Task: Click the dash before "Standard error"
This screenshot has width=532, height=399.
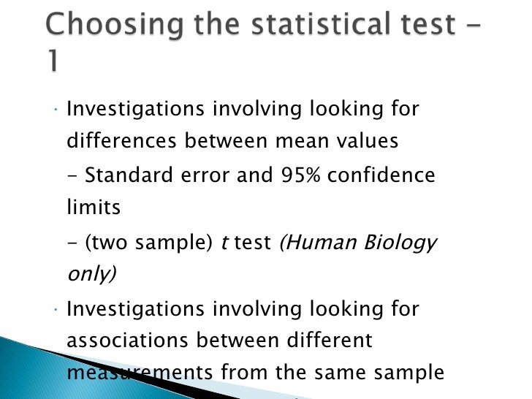Action: pos(72,176)
